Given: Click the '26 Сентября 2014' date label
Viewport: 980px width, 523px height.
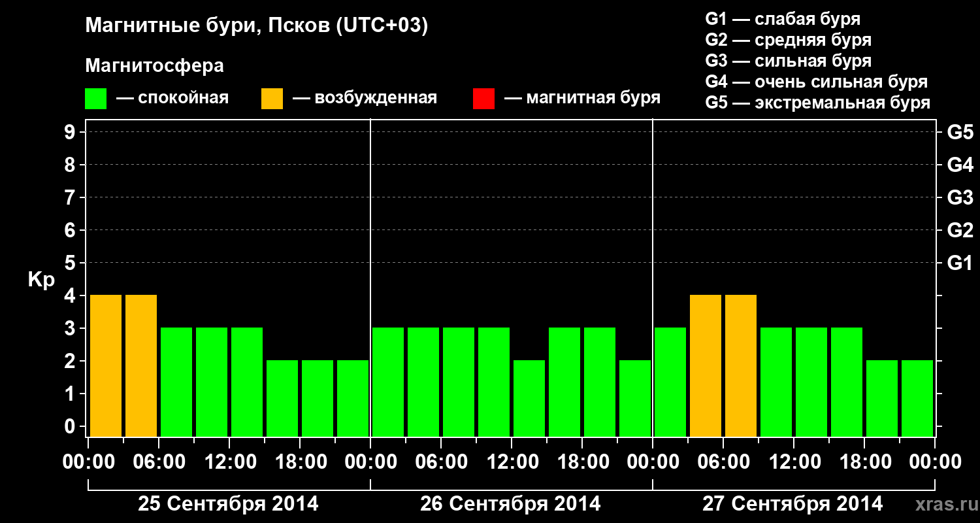Looking at the screenshot, I should [510, 504].
